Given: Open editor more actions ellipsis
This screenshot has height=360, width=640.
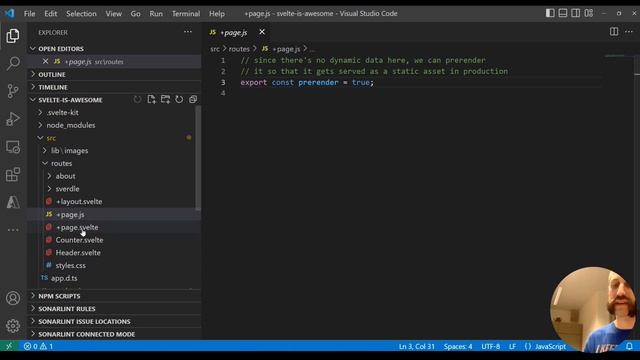Looking at the screenshot, I should click(x=629, y=31).
